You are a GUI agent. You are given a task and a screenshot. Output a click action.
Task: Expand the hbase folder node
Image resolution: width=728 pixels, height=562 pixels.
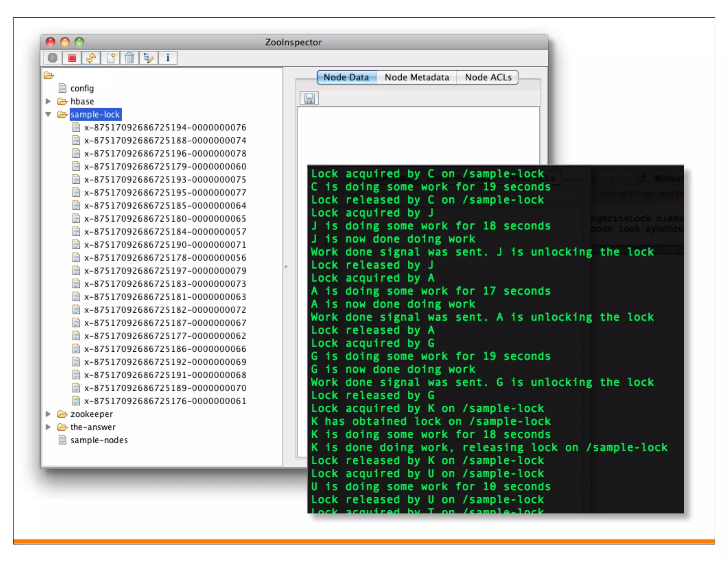48,102
